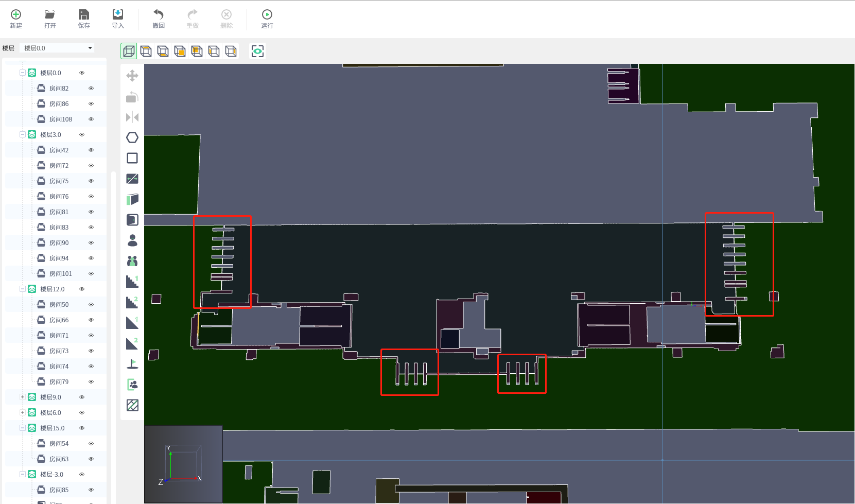Hide 房间108 using its eye icon
Screen dimensions: 855x504
(91, 119)
